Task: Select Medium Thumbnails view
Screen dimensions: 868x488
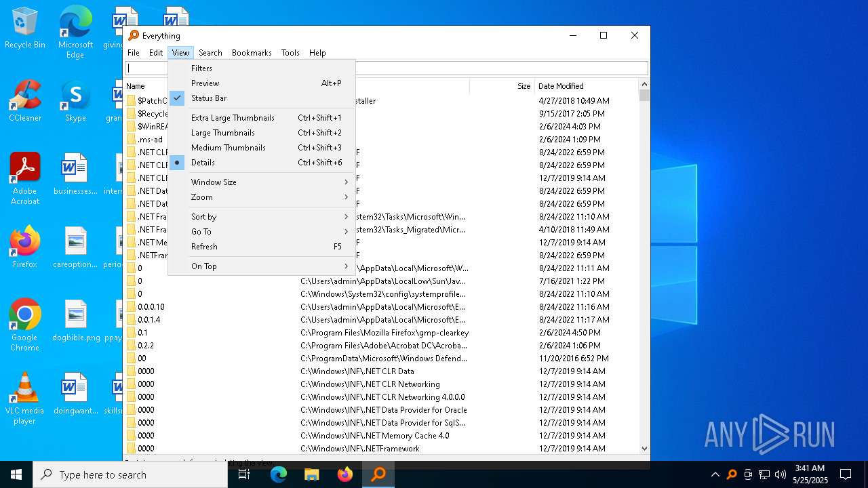Action: point(262,148)
